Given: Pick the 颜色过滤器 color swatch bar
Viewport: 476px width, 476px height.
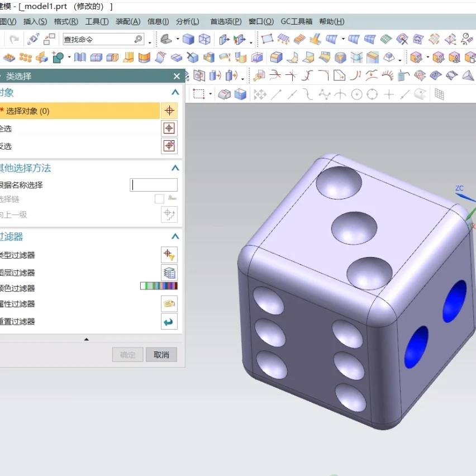Looking at the screenshot, I should pos(159,286).
